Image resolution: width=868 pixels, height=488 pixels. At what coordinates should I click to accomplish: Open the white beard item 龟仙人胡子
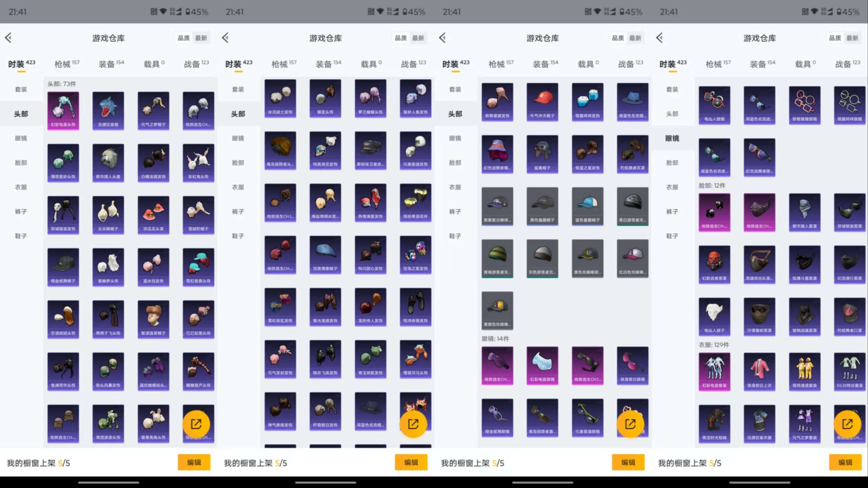(x=714, y=316)
